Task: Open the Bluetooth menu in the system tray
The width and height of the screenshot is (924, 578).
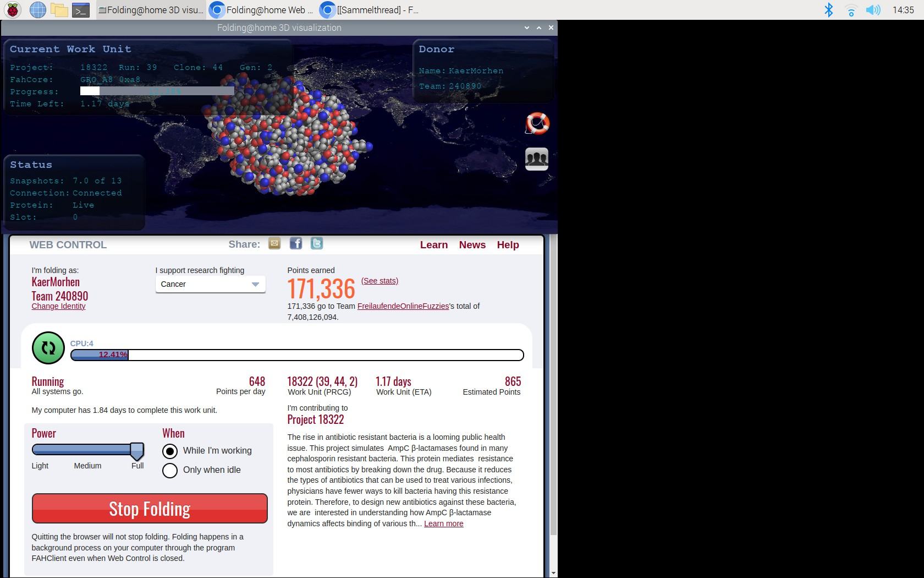Action: click(x=828, y=10)
